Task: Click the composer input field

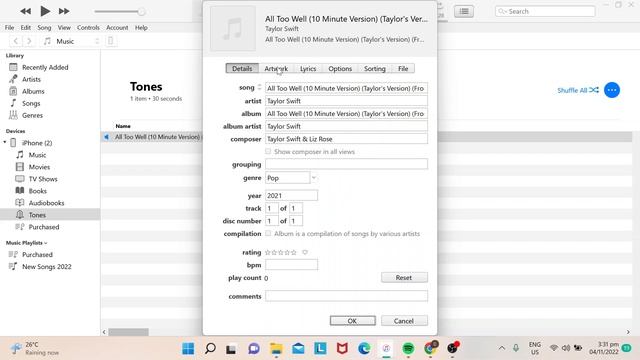Action: [346, 139]
